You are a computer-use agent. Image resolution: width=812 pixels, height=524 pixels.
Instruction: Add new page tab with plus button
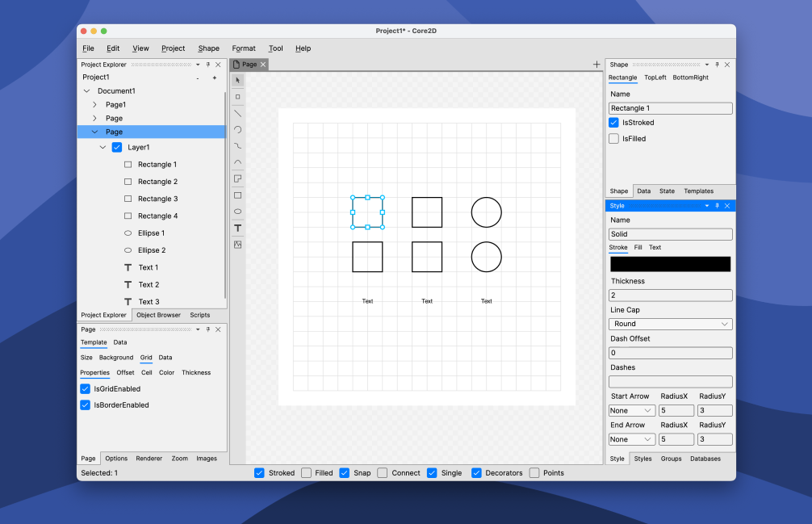(596, 65)
